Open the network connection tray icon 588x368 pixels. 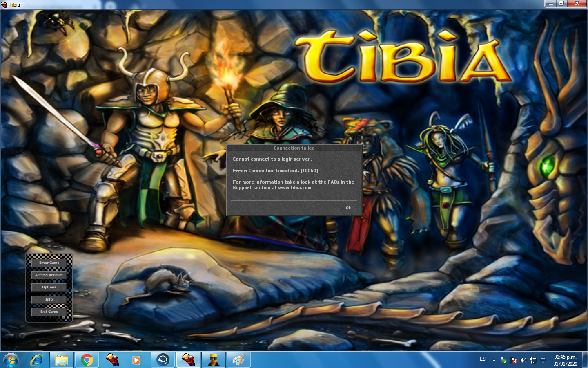coord(533,360)
